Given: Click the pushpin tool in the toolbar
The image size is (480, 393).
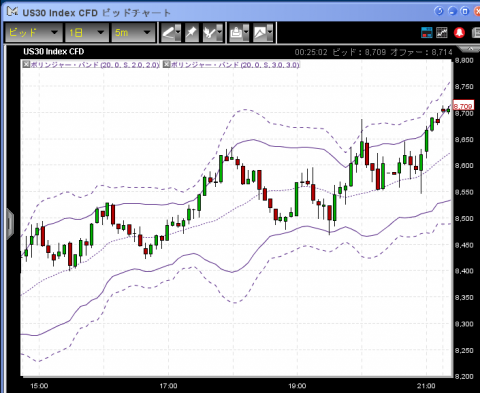Looking at the screenshot, I should point(191,33).
